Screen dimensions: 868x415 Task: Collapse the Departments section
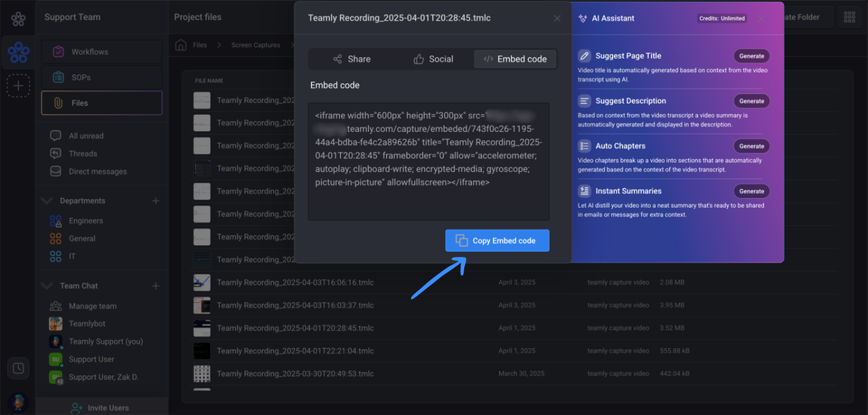click(47, 200)
